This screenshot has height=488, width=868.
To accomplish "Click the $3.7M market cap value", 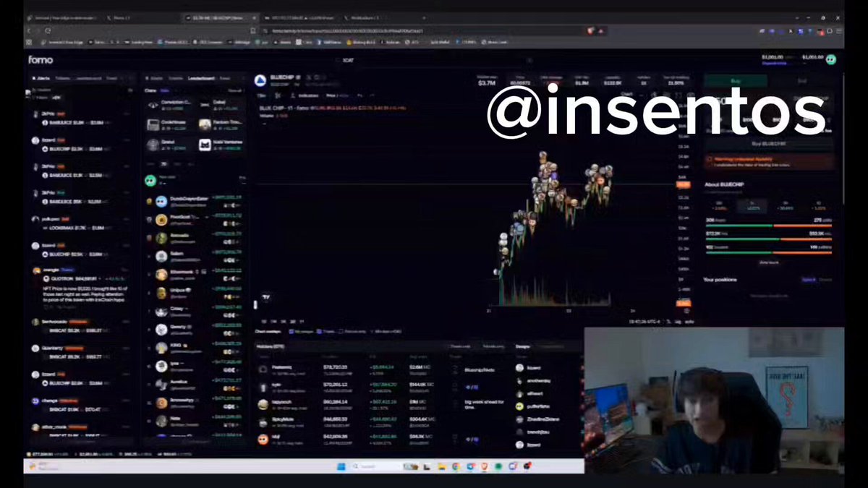I will tap(486, 83).
